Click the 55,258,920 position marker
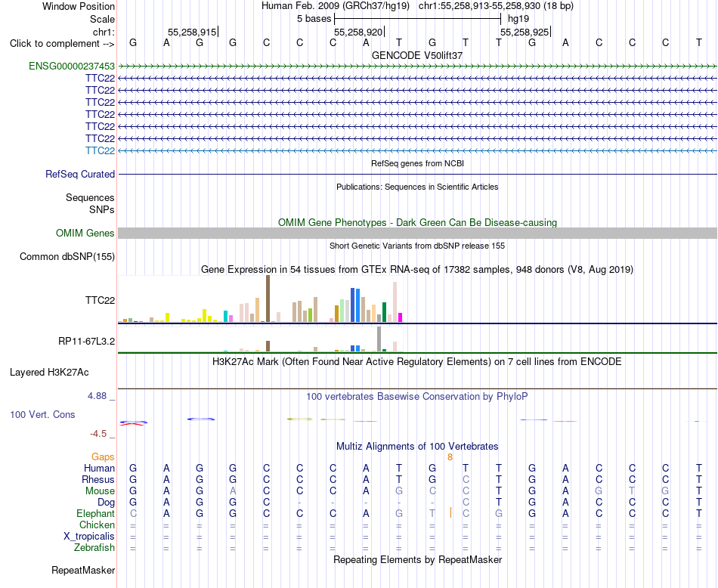The image size is (718, 588). (x=358, y=32)
